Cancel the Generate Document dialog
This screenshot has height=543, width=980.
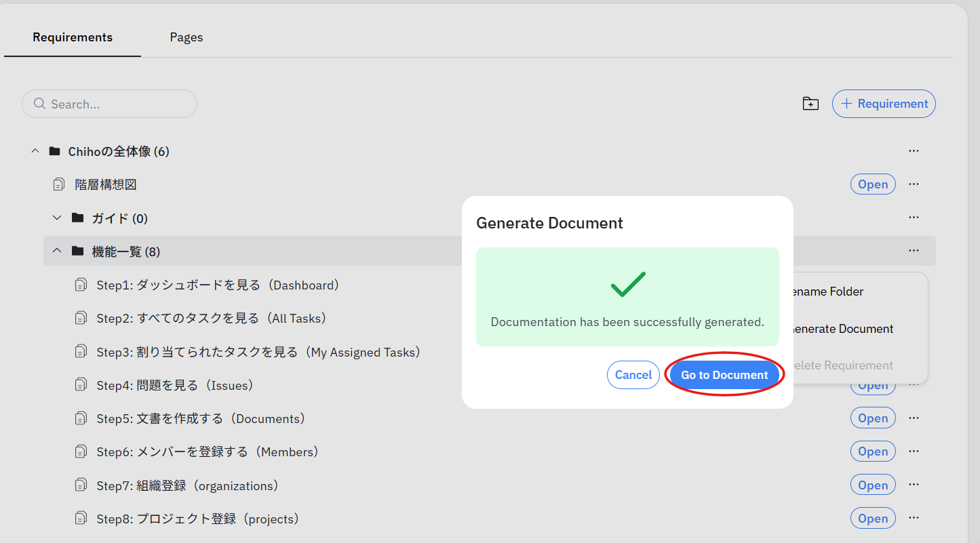click(x=633, y=375)
